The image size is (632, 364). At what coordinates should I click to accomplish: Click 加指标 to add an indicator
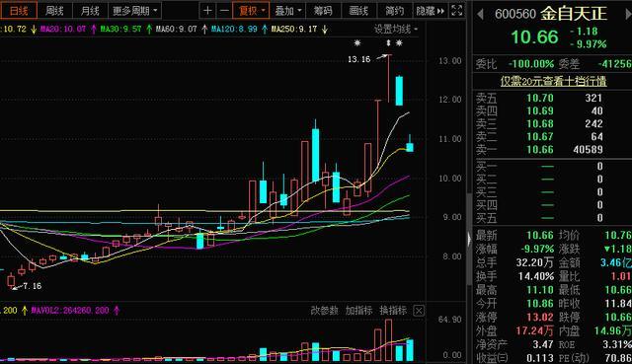pos(358,311)
